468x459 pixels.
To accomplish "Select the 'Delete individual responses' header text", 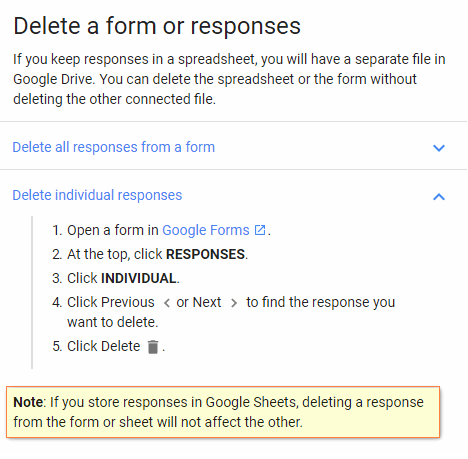I will [97, 195].
